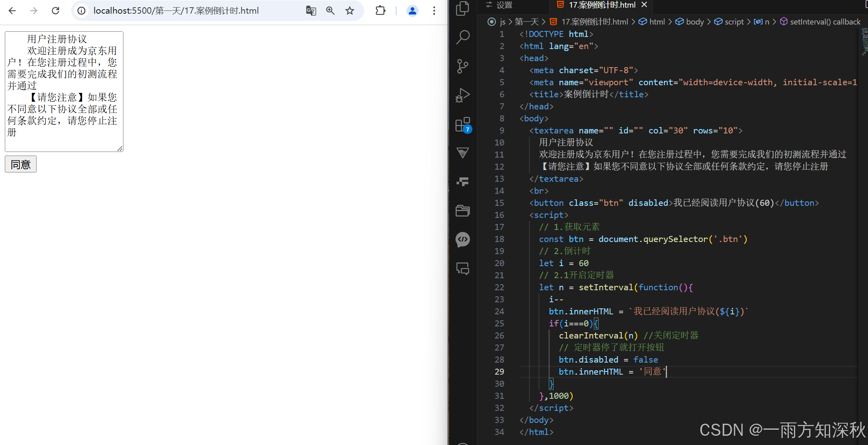The image size is (868, 445).
Task: Bookmark this page with star icon
Action: [x=350, y=11]
